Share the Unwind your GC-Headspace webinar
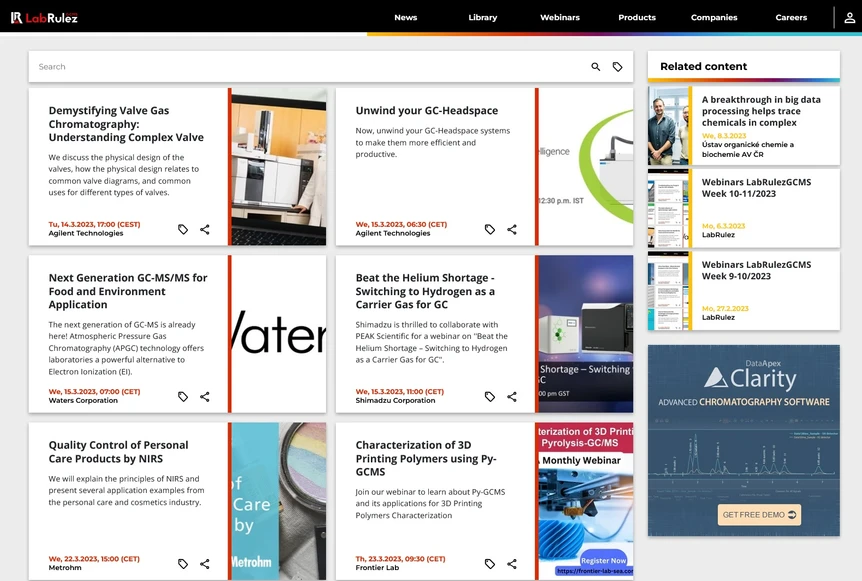Screen dimensions: 862x581 click(x=512, y=229)
